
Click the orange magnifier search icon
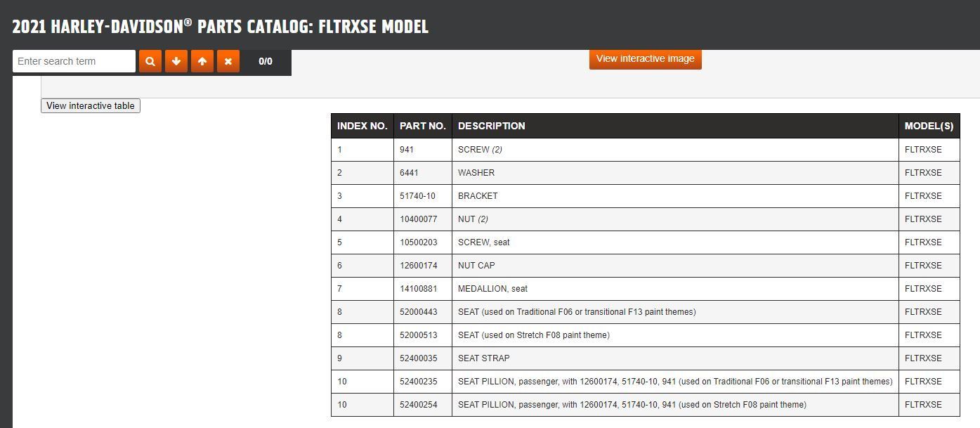pos(150,61)
